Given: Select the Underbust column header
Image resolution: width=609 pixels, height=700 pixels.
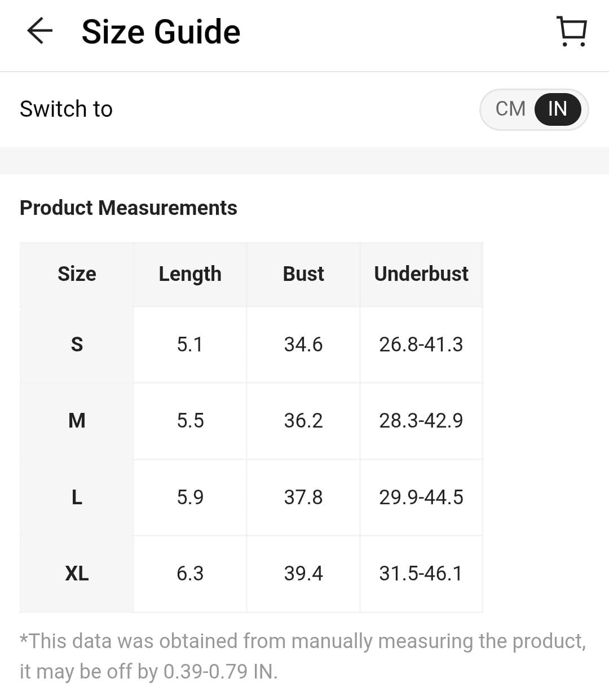Looking at the screenshot, I should point(421,274).
